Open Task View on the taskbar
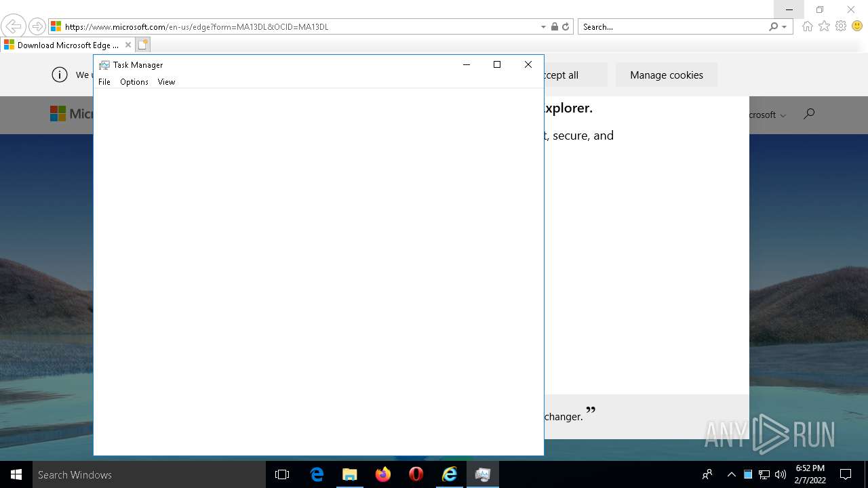The height and width of the screenshot is (488, 868). pos(282,474)
